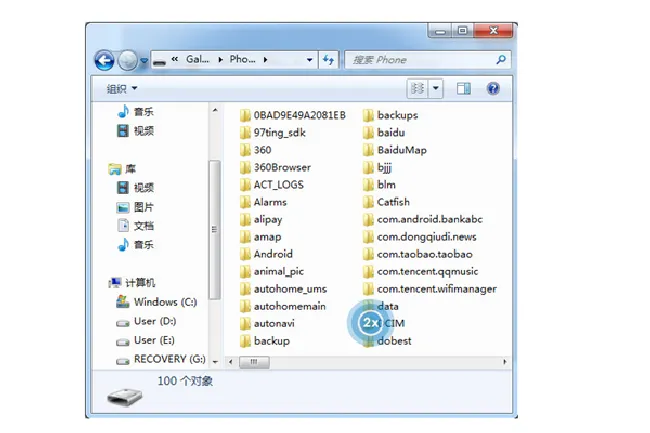Select the Android folder

tap(267, 254)
